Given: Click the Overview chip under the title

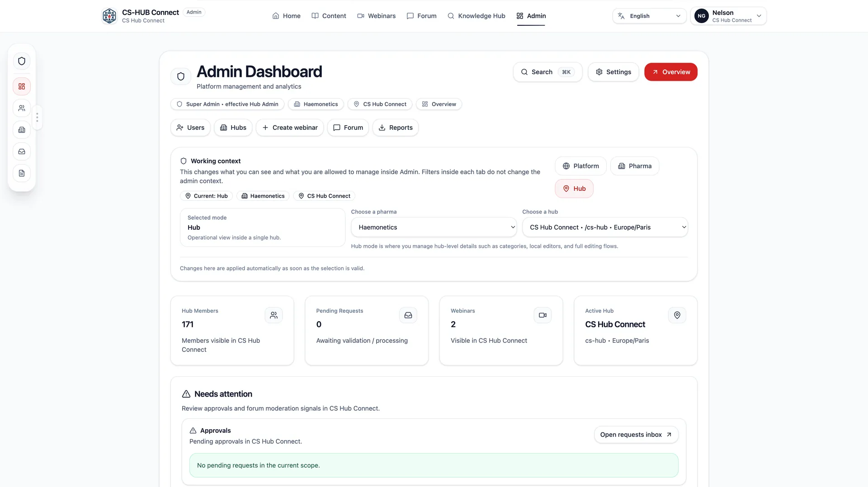Looking at the screenshot, I should coord(439,104).
